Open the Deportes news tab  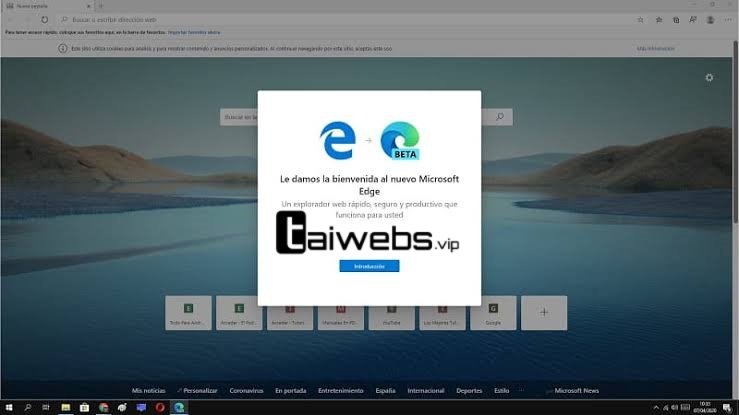tap(469, 391)
